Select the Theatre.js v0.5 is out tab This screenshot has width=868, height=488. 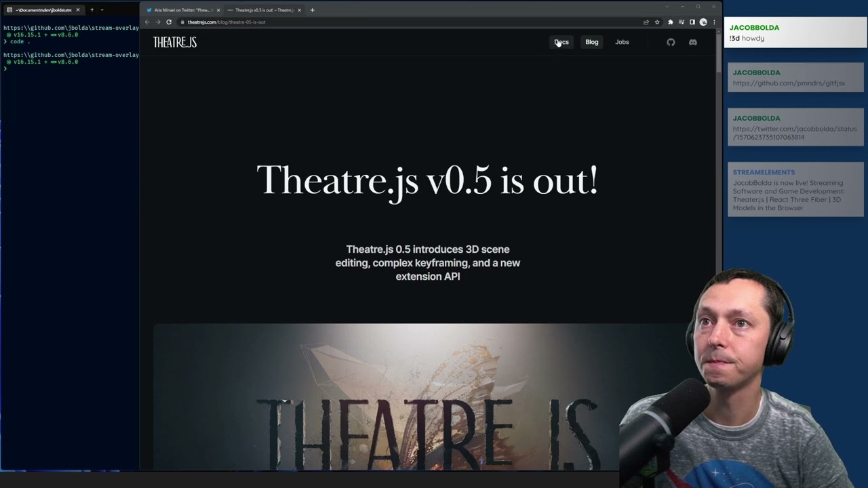264,10
